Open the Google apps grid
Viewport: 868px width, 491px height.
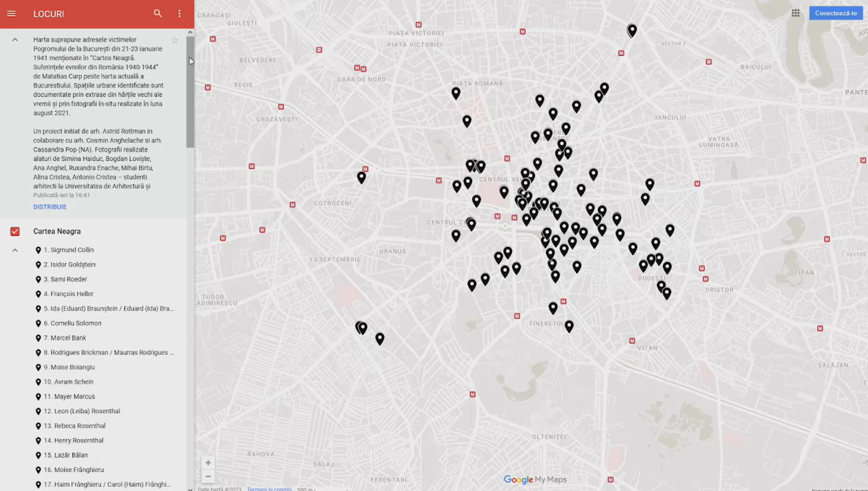pos(795,13)
